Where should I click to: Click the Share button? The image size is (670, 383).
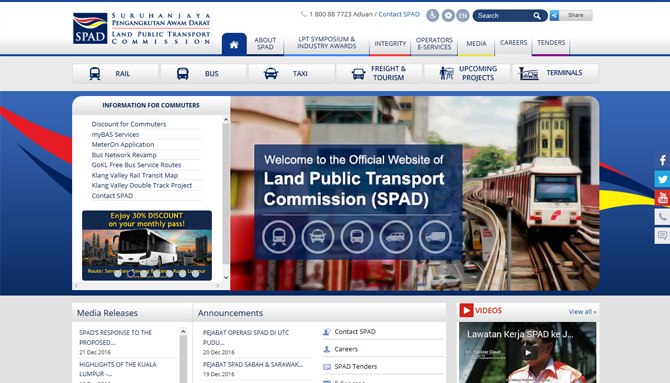pos(571,15)
